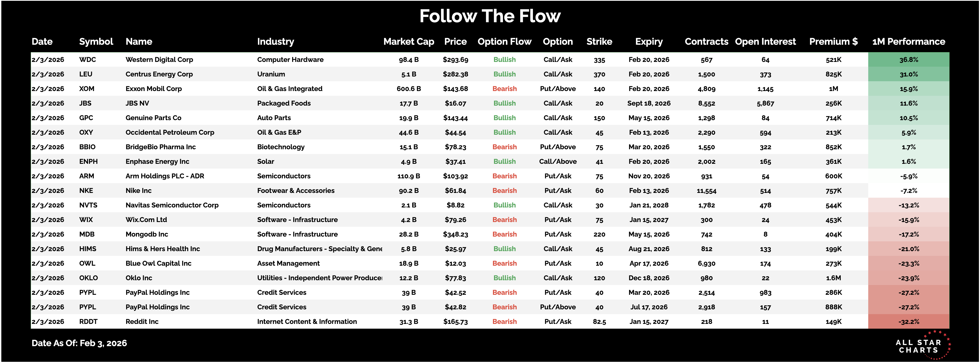Click the Industry column header
Image resolution: width=980 pixels, height=362 pixels.
(275, 42)
